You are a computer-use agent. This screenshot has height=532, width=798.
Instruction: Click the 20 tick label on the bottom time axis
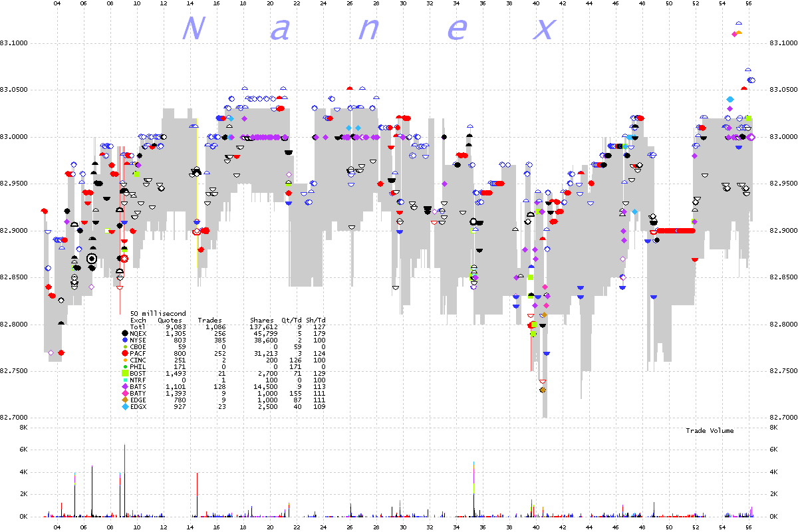pos(270,526)
